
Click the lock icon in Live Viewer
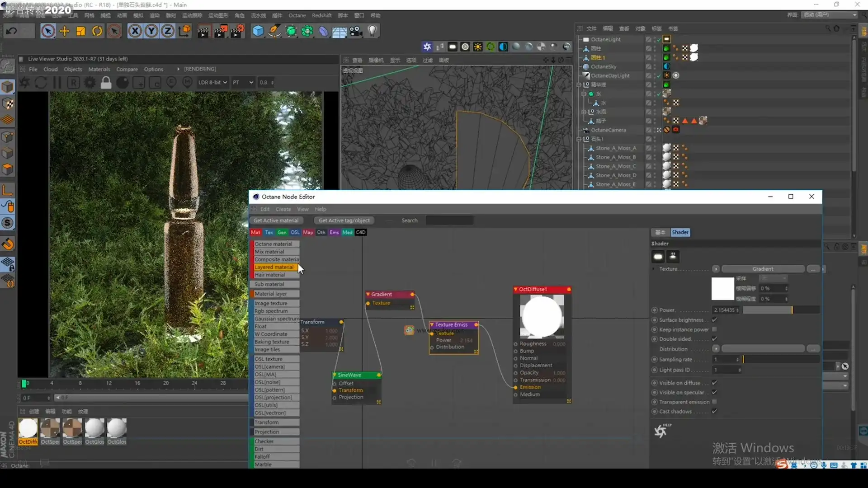(x=106, y=83)
